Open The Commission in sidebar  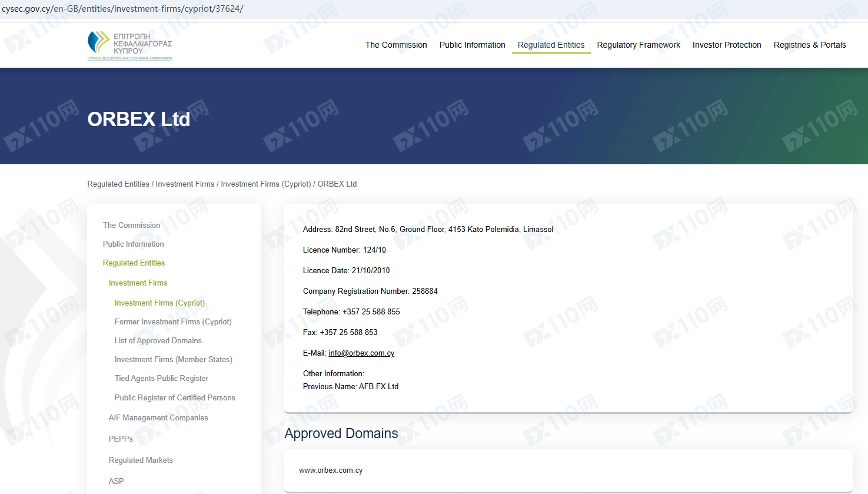131,225
